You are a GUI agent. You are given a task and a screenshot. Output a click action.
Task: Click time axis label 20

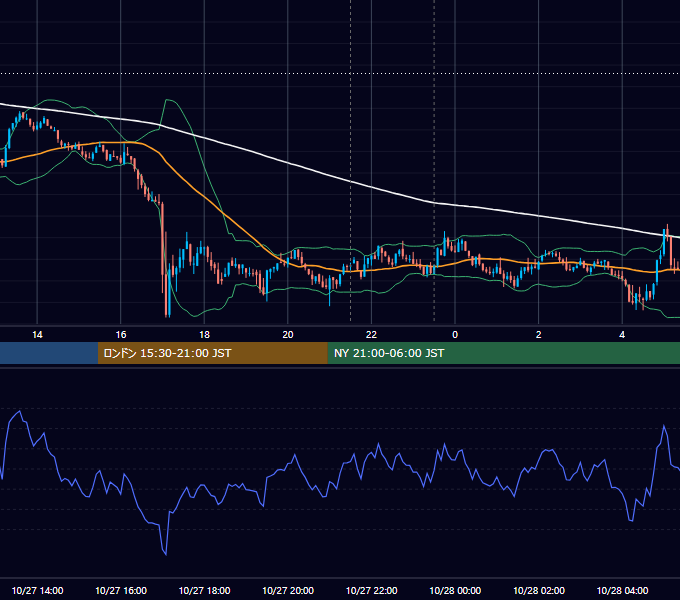point(288,334)
